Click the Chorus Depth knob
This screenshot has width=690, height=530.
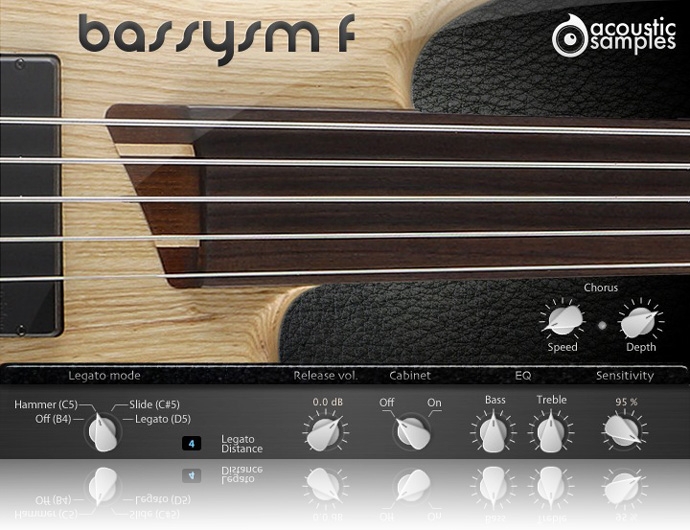click(x=640, y=321)
